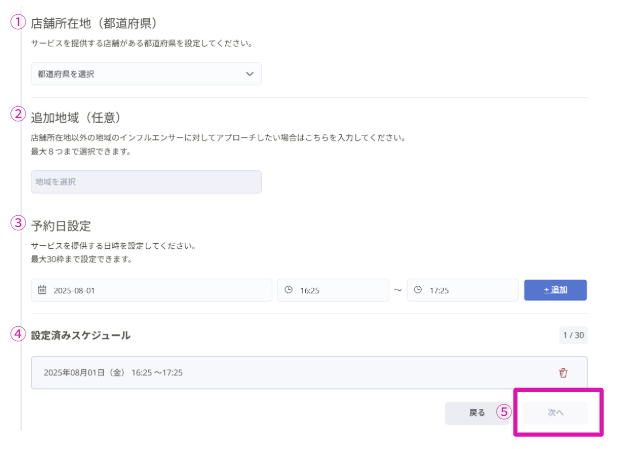Click the 設定済みスケジュール heading
The width and height of the screenshot is (617, 449).
click(81, 335)
